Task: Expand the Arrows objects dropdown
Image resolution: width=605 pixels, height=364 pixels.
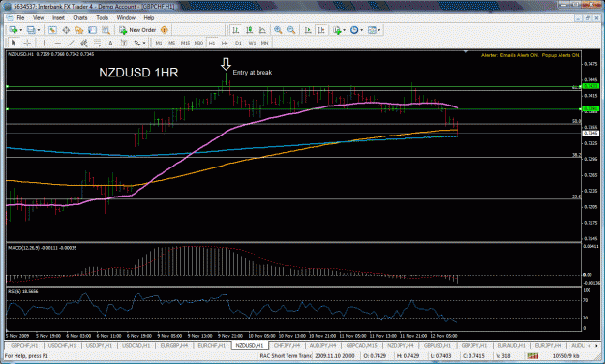Action: click(x=144, y=44)
